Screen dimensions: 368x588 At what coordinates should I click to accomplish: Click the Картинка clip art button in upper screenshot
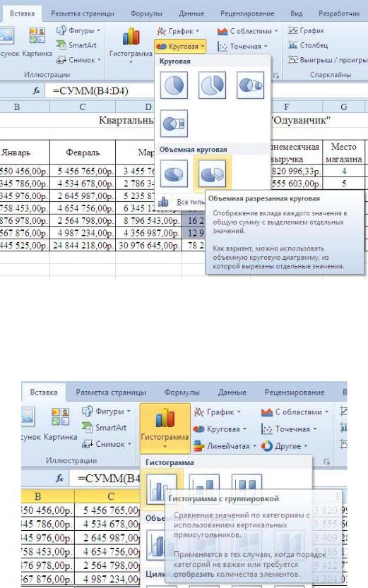(37, 42)
